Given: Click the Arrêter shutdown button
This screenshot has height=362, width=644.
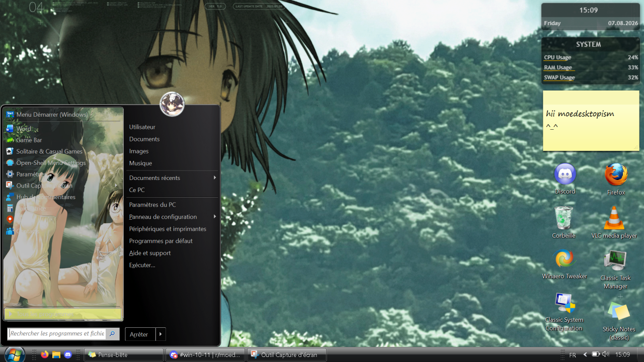Looking at the screenshot, I should [x=140, y=334].
